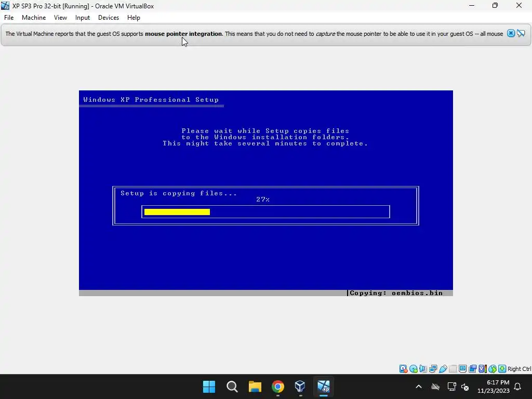Dismiss the mouse pointer integration notification

point(511,33)
